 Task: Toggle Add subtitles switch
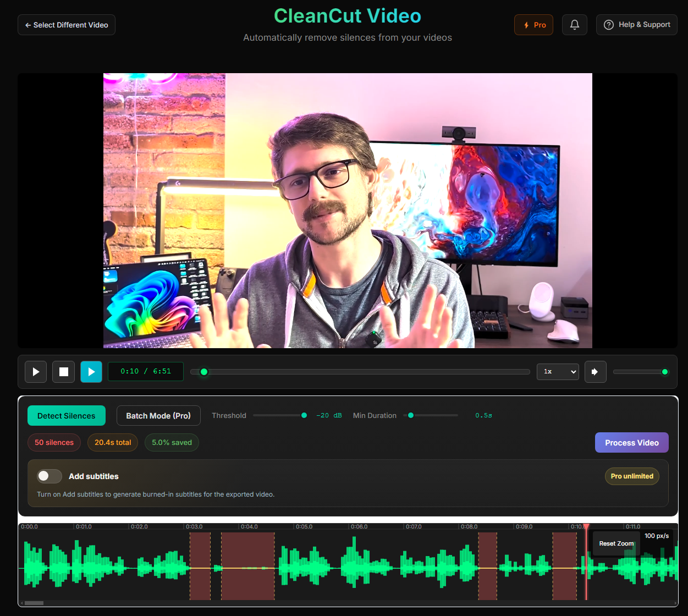[49, 476]
